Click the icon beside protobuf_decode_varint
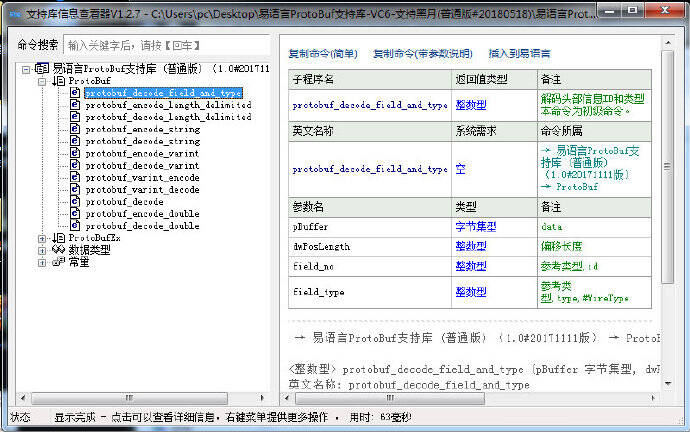Screen dimensions: 690x432 point(75,165)
